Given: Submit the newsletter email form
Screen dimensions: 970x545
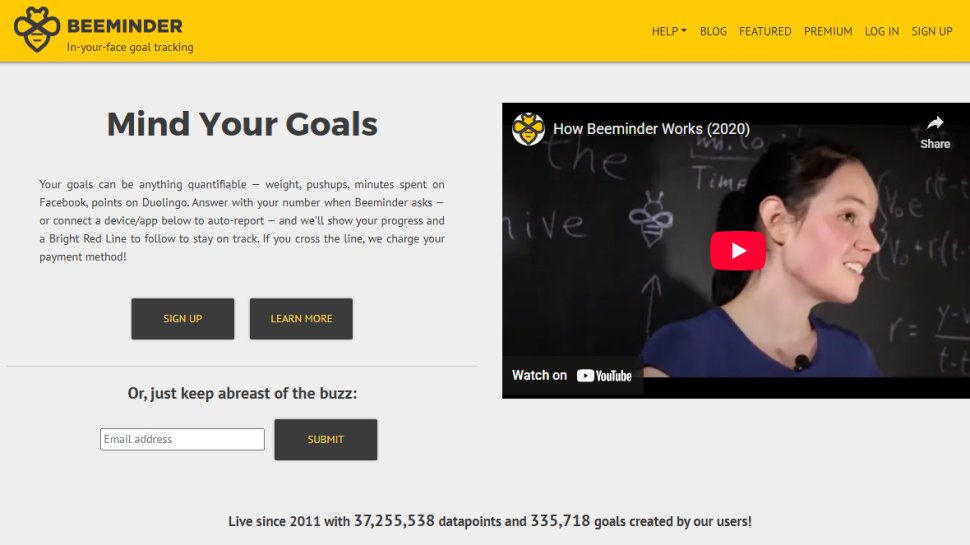Looking at the screenshot, I should [x=325, y=439].
